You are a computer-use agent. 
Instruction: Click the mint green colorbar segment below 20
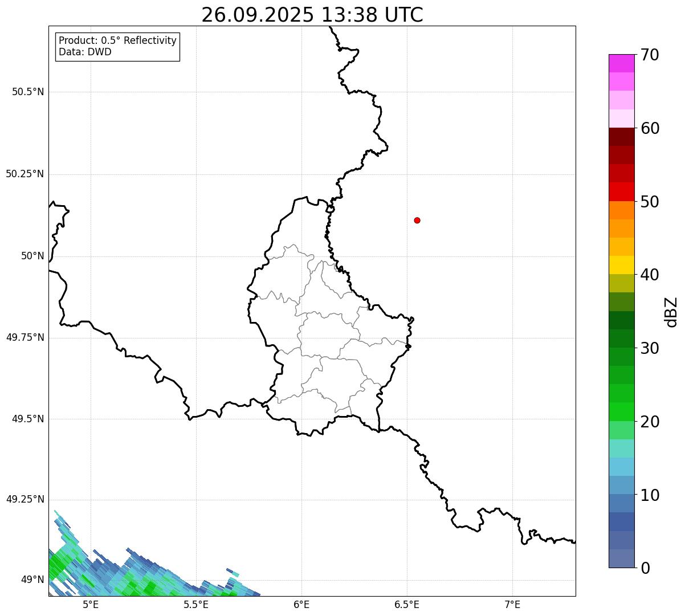(621, 430)
